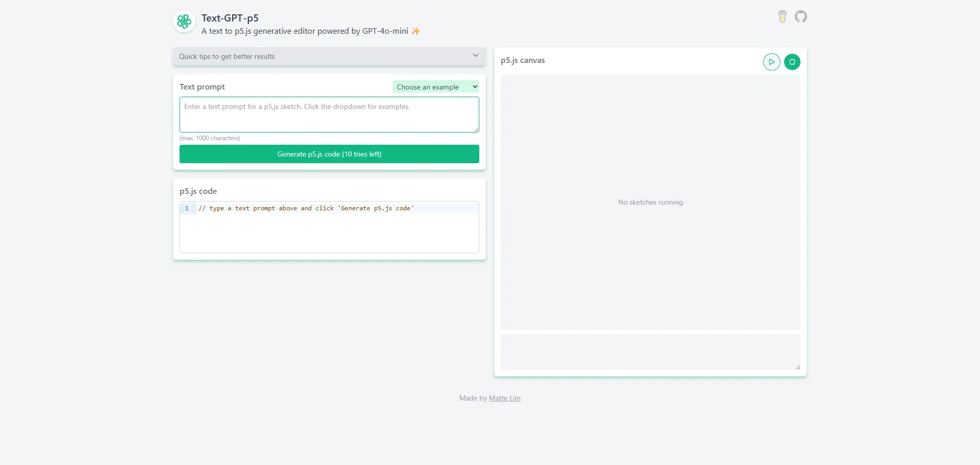Screen dimensions: 980x465
Task: Run the sketch with the play button
Action: tap(771, 62)
